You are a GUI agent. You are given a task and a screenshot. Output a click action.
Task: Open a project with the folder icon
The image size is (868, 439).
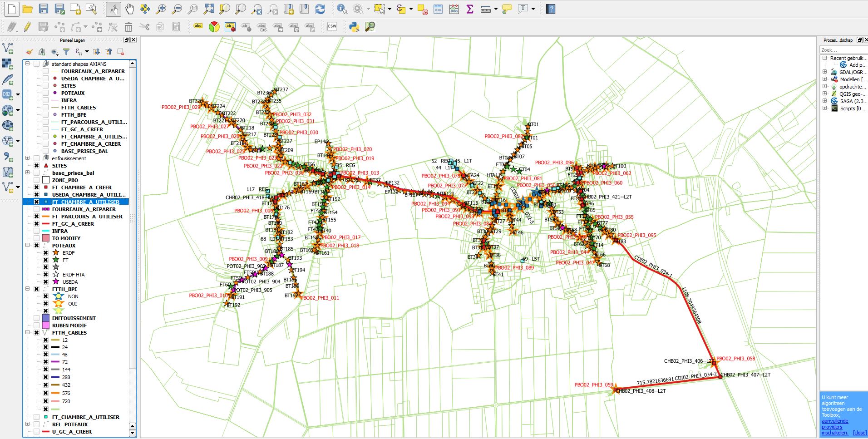[27, 9]
